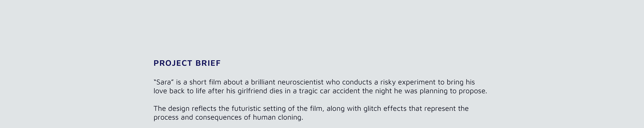Click the word "BRIEF" in the heading
Image resolution: width=644 pixels, height=128 pixels.
click(x=208, y=63)
